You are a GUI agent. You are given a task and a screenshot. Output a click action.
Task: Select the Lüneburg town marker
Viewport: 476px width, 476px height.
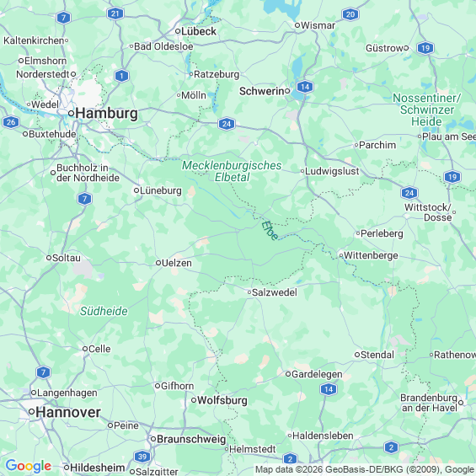pos(136,190)
